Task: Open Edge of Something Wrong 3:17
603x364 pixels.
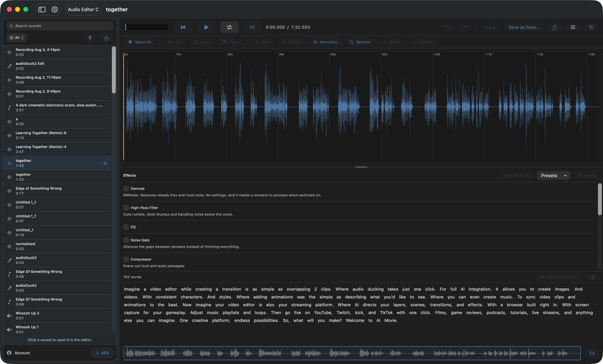Action: coord(57,191)
